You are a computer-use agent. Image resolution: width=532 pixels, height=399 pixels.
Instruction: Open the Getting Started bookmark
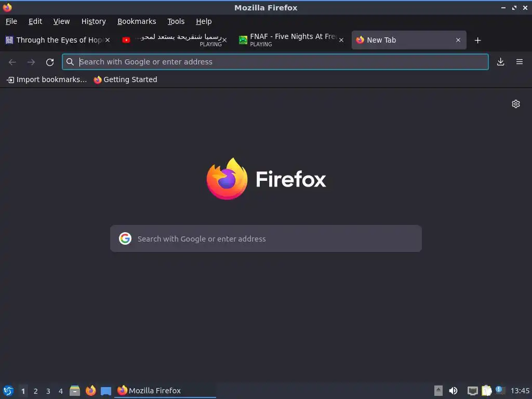pyautogui.click(x=126, y=79)
